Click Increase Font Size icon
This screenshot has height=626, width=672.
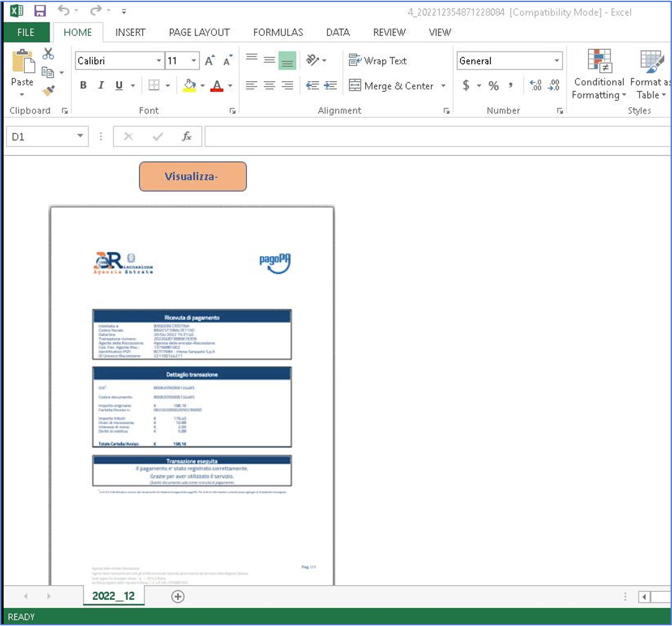(209, 60)
